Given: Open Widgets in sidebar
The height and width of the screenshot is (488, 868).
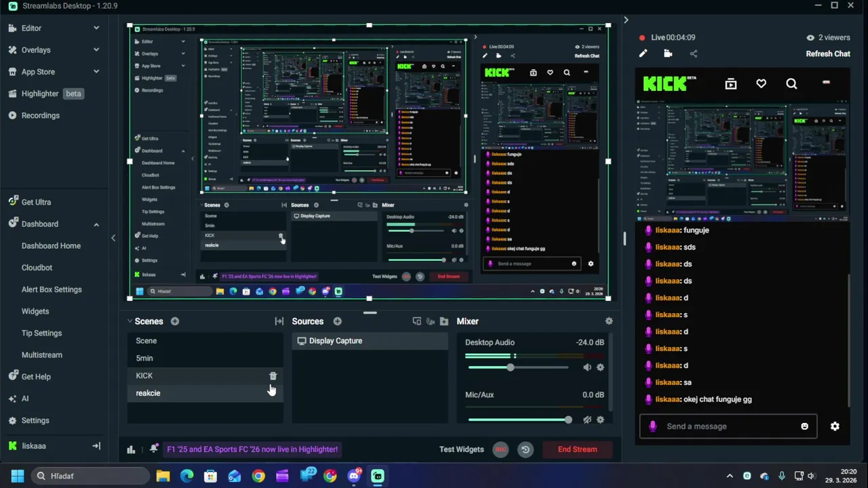Looking at the screenshot, I should pos(35,311).
